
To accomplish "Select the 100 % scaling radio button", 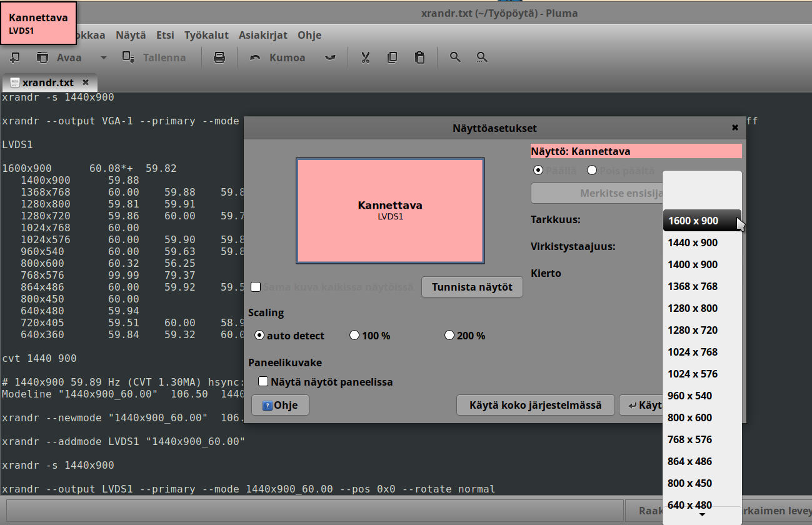I will [354, 335].
